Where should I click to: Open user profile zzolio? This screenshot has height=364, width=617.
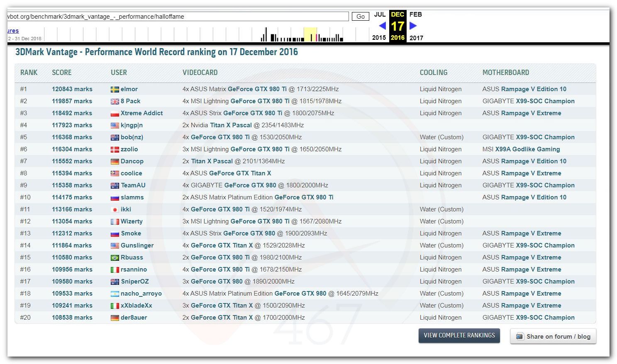129,149
